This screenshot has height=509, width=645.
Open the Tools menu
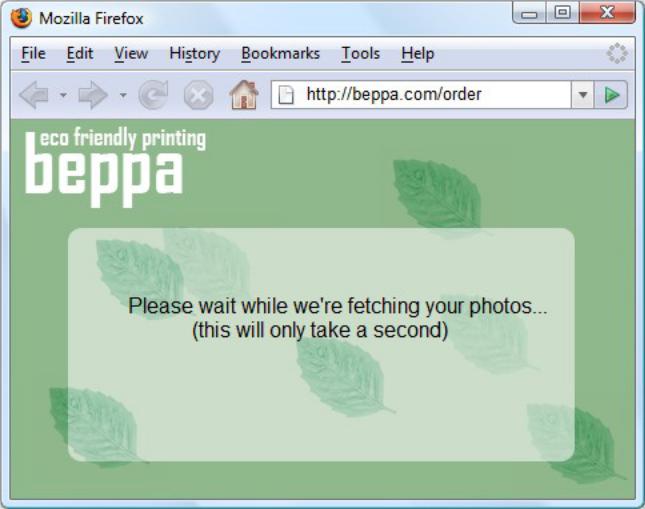point(361,53)
